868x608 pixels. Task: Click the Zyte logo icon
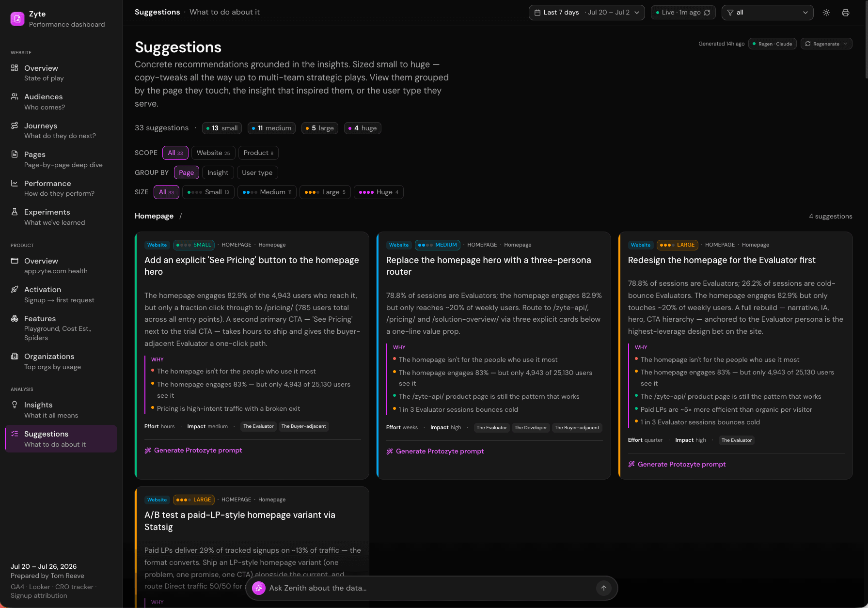click(17, 19)
